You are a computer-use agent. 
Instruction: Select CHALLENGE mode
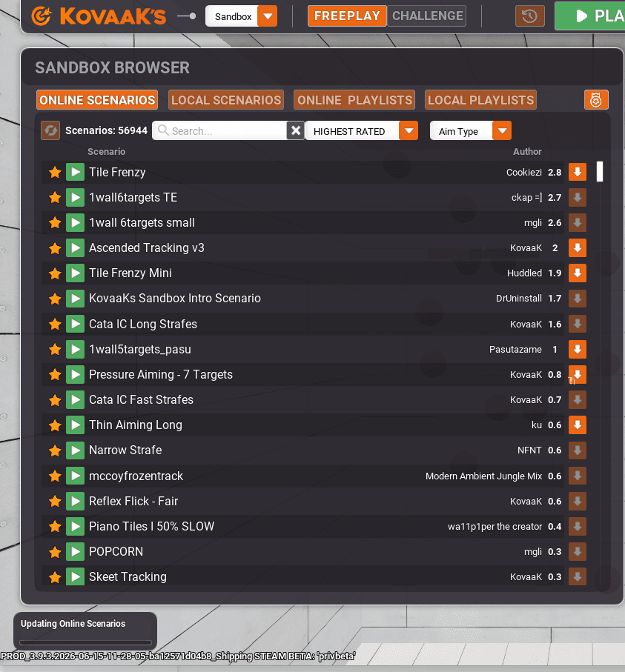pos(427,16)
